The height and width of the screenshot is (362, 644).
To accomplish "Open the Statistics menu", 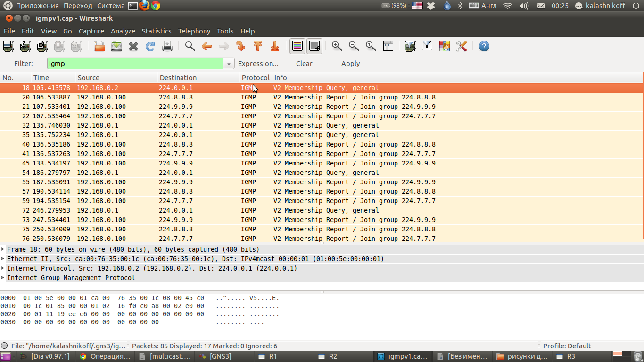I will (x=157, y=31).
